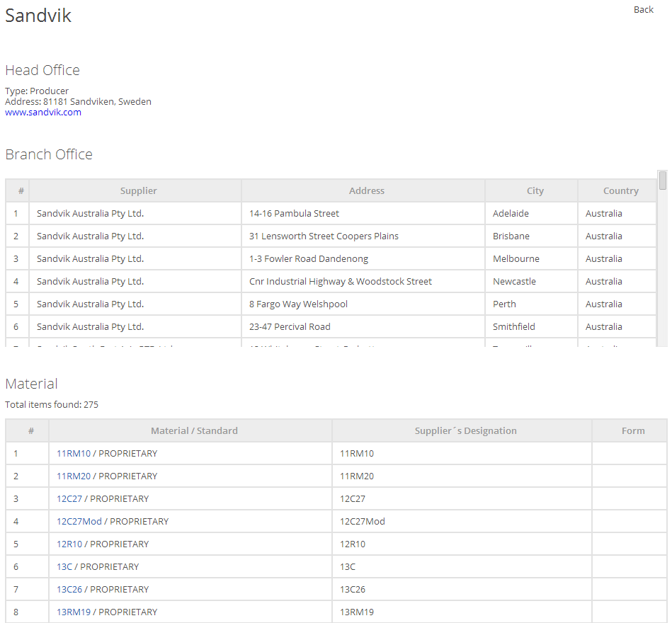Click the Form column header
Image resolution: width=672 pixels, height=623 pixels.
(x=630, y=430)
